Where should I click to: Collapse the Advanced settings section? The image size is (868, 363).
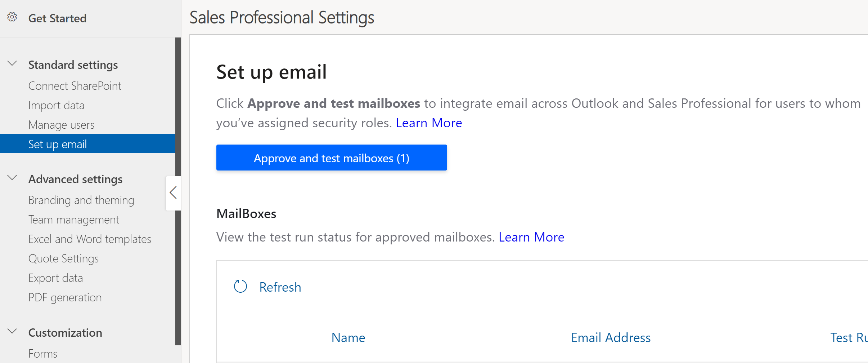[x=12, y=177]
